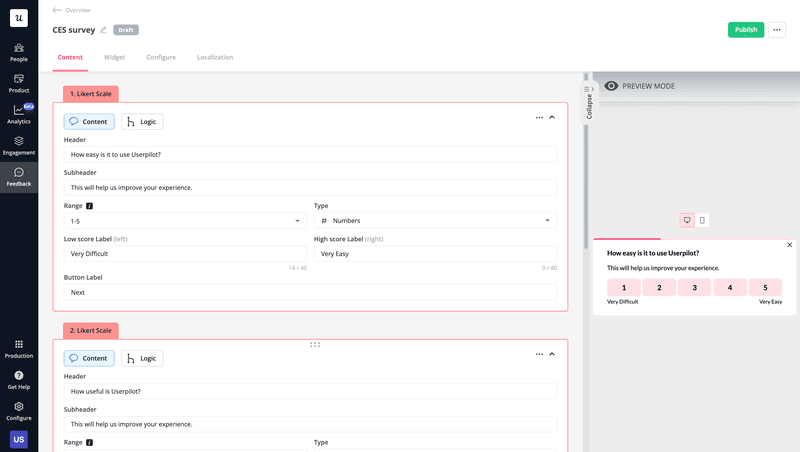Open the Product sidebar icon
Viewport: 800px width, 452px height.
pos(18,83)
